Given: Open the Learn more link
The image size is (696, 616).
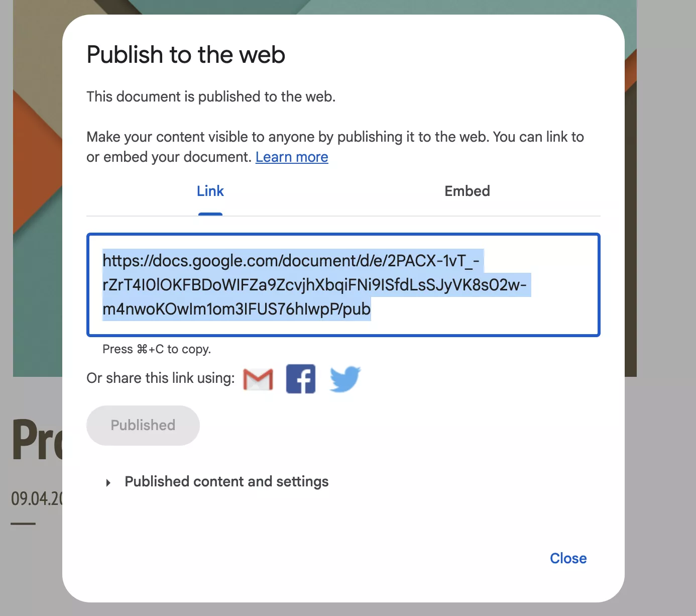Looking at the screenshot, I should (x=292, y=157).
